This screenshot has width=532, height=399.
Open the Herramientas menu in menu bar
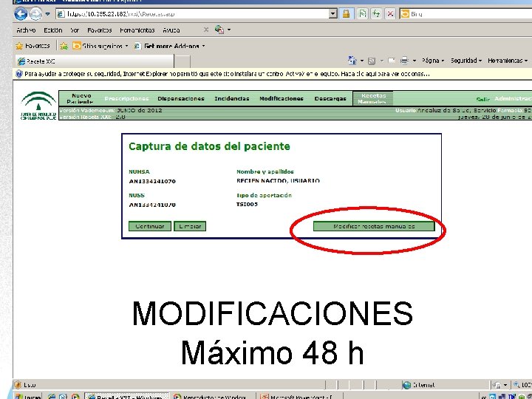tap(137, 30)
